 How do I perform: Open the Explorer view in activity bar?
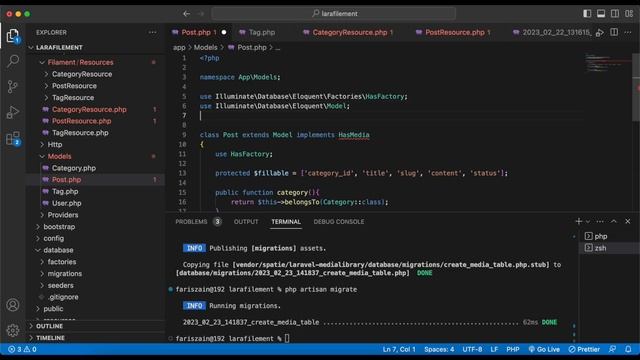[13, 36]
